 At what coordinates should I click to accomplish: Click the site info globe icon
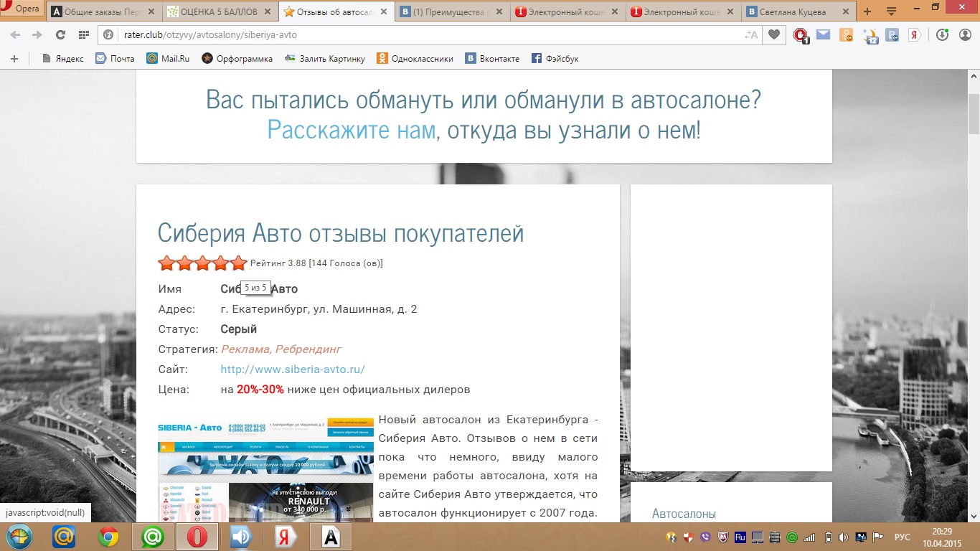110,34
